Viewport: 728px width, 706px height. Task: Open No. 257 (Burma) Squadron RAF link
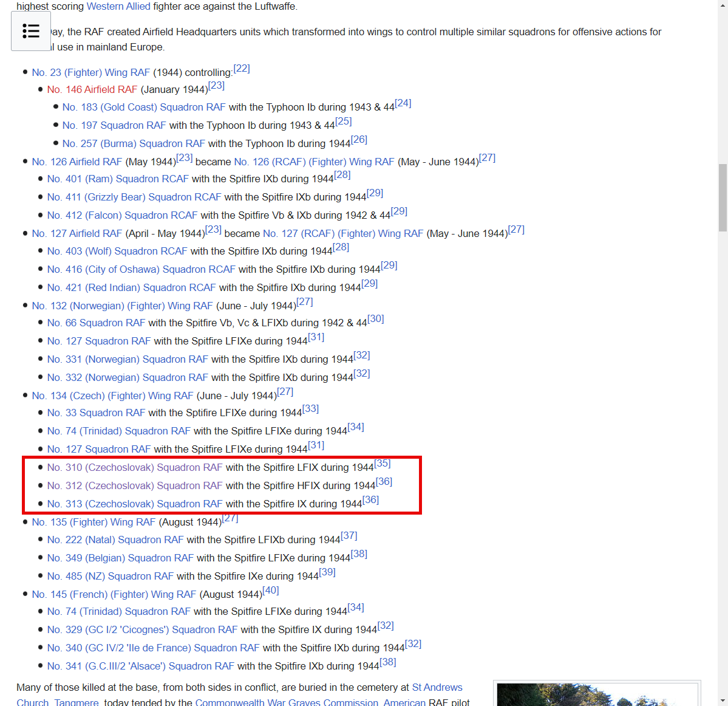[134, 144]
